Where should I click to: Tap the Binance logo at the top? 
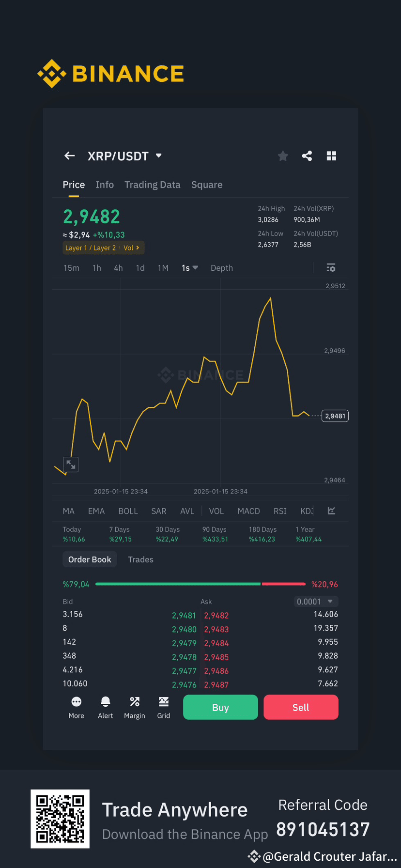111,74
